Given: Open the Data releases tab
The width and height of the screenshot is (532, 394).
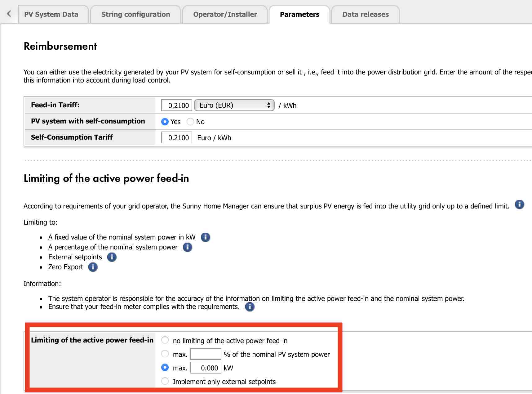Looking at the screenshot, I should (366, 14).
